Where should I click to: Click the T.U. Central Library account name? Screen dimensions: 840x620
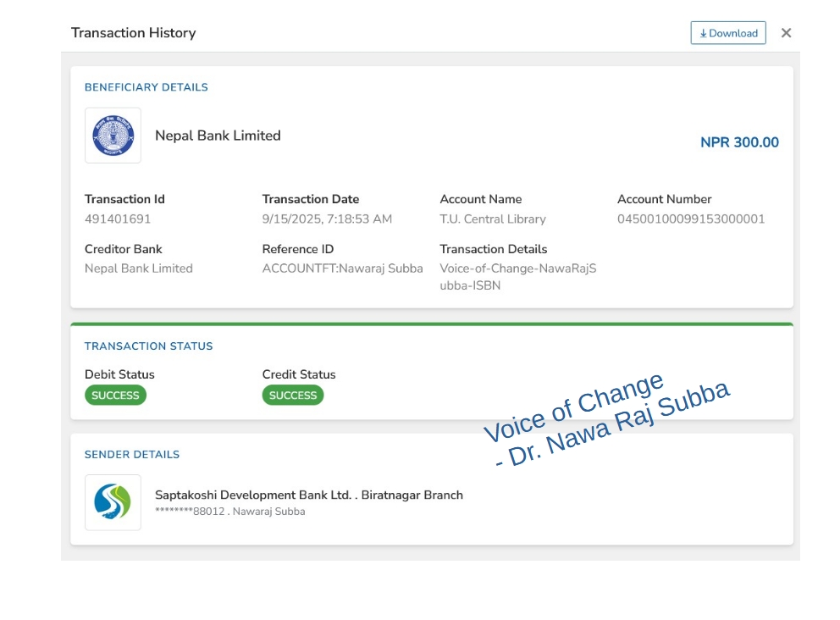(x=492, y=219)
